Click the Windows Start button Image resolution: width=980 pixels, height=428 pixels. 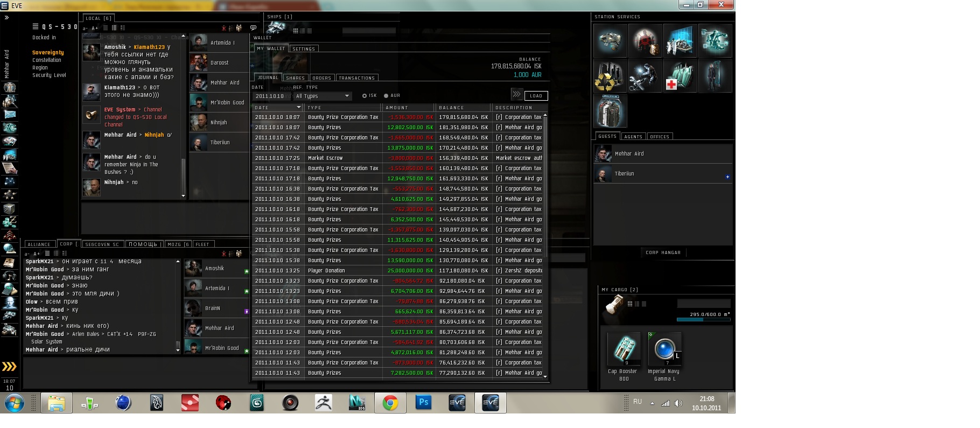tap(15, 403)
